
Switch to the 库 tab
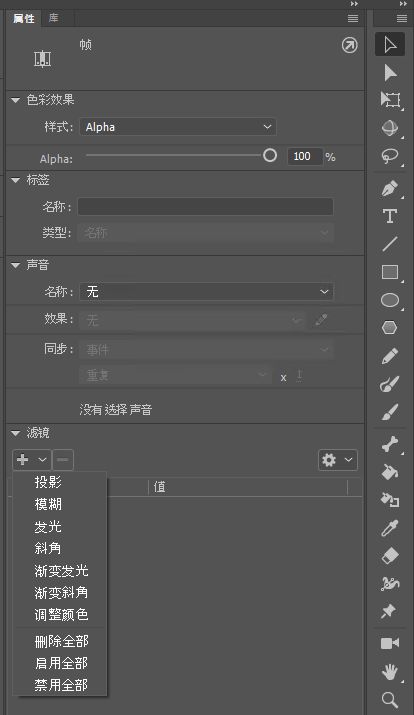[x=54, y=18]
